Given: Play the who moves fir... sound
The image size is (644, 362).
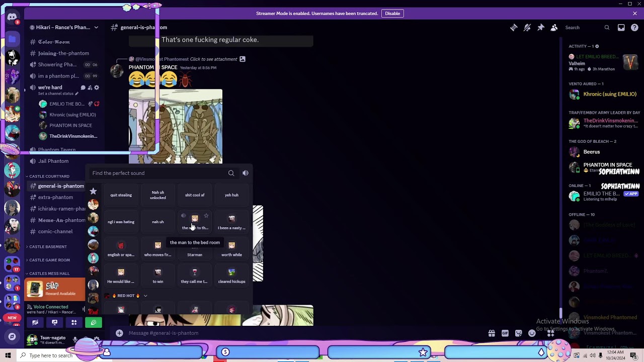Looking at the screenshot, I should pos(158,249).
